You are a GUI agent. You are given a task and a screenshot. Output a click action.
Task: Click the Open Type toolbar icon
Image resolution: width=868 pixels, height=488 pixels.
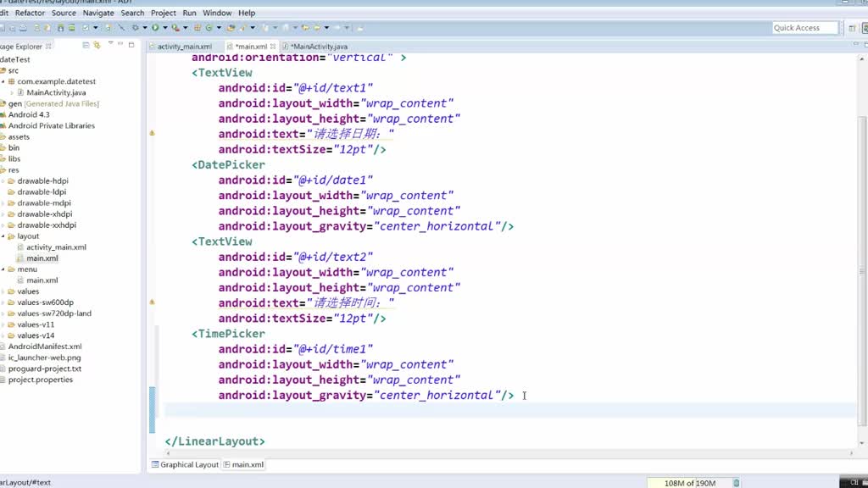(231, 28)
